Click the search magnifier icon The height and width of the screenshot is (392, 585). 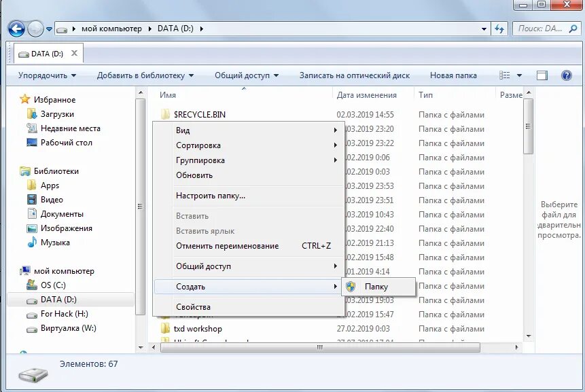click(573, 29)
